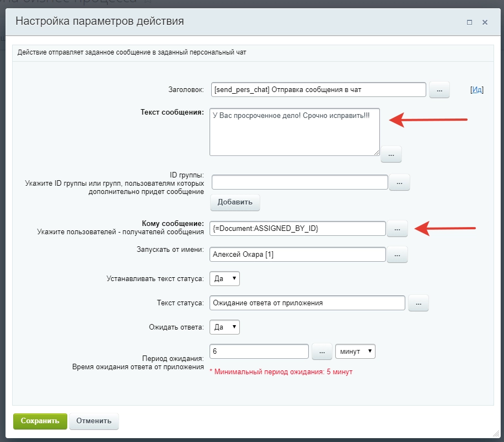Close the Настройка параметров действия dialog
The width and height of the screenshot is (504, 442).
pos(485,23)
